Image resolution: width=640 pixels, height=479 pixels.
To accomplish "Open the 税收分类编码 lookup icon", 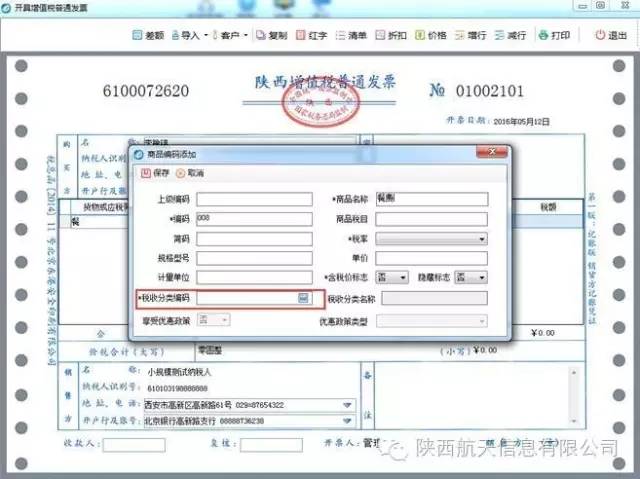I will pos(303,298).
